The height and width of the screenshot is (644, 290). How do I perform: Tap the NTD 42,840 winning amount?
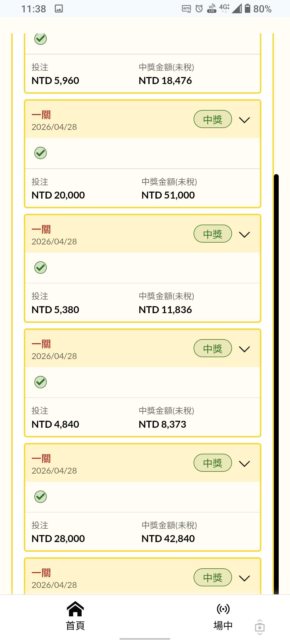tap(168, 539)
